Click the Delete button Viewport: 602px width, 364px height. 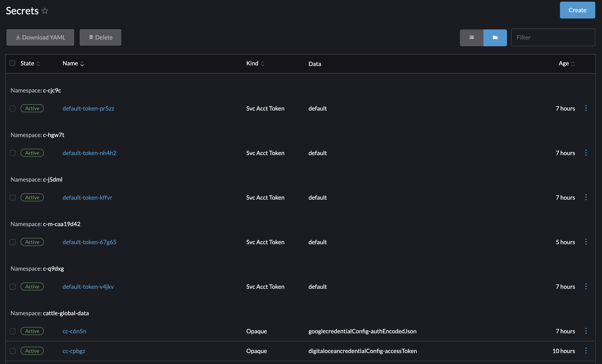(100, 37)
